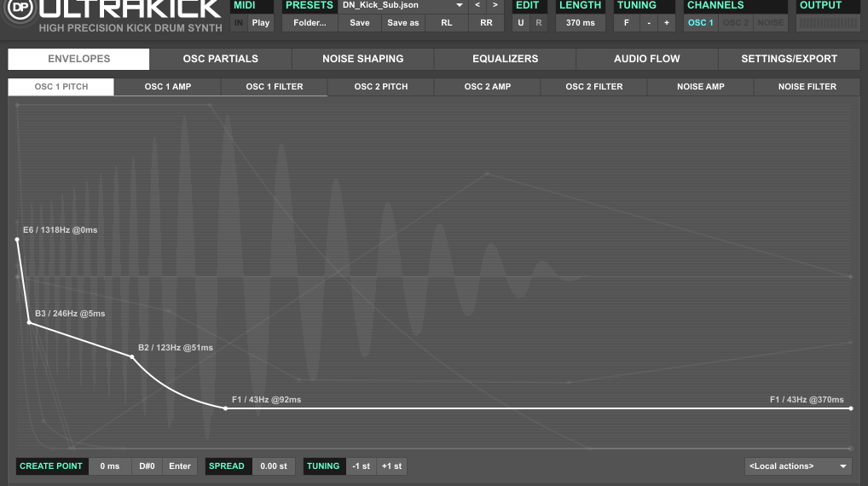Toggle the MIDI IN button

coord(239,22)
